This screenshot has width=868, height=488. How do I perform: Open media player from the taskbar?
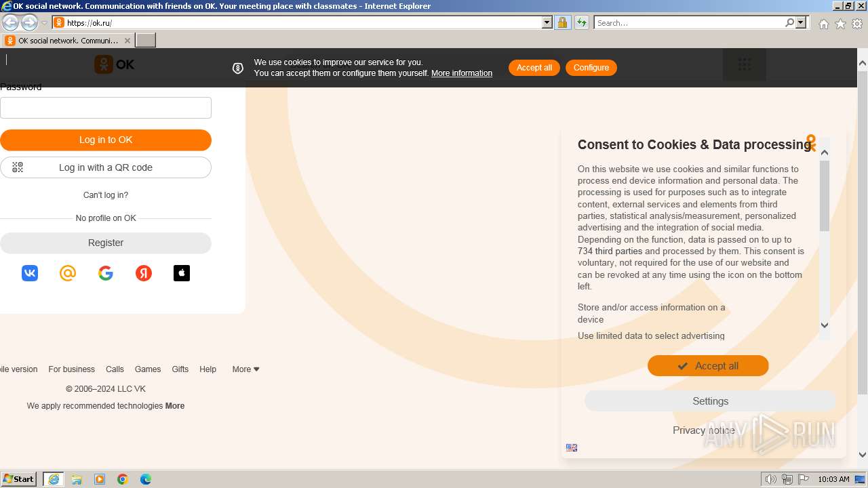click(100, 479)
